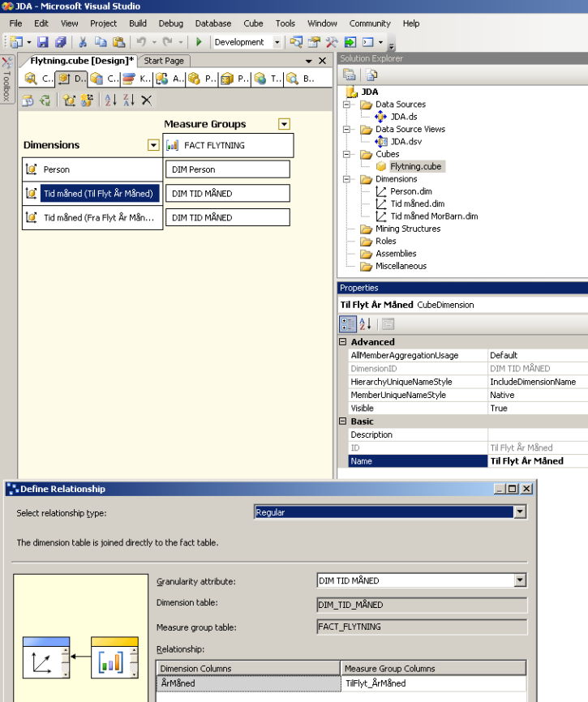The image size is (588, 702).
Task: Switch to Cube Structure designer tab
Action: click(38, 79)
